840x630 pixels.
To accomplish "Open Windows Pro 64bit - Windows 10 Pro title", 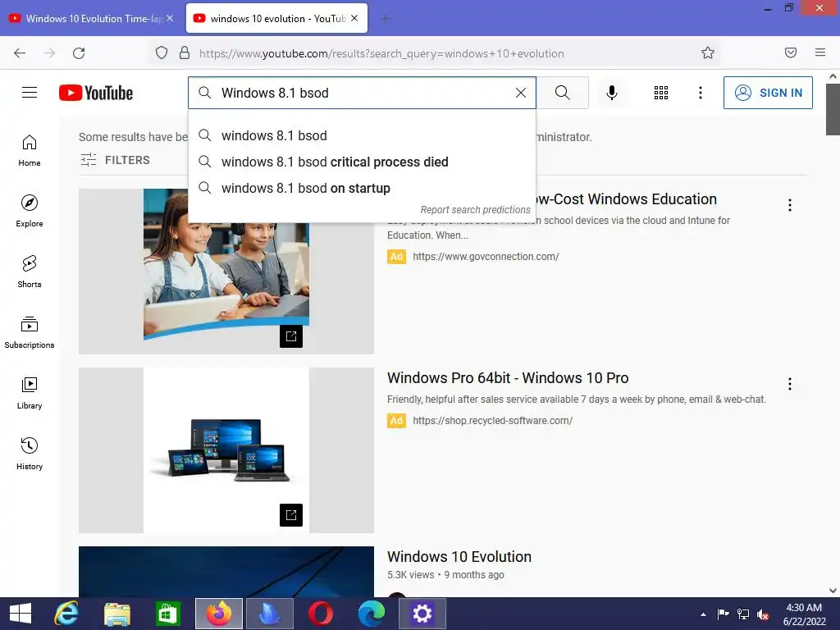I will (508, 377).
